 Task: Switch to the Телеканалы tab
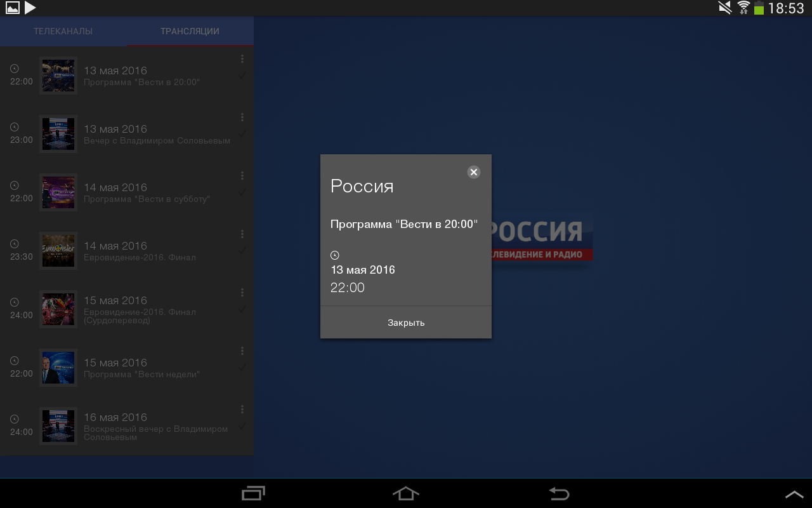click(63, 31)
